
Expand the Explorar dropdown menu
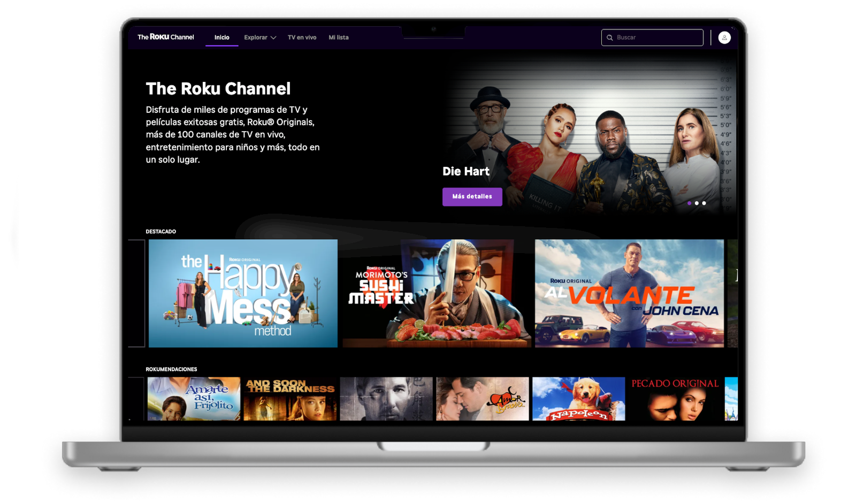coord(260,37)
